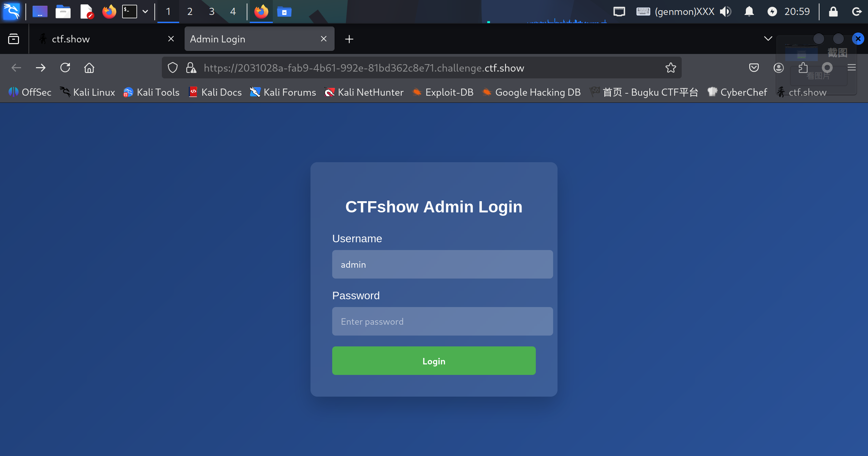Open the Firefox hamburger application menu
The width and height of the screenshot is (868, 456).
tap(851, 68)
